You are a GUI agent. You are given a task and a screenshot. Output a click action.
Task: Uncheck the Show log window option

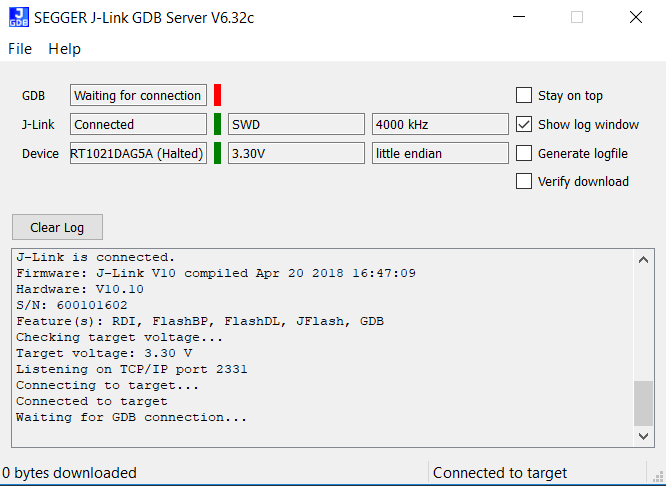pos(524,125)
